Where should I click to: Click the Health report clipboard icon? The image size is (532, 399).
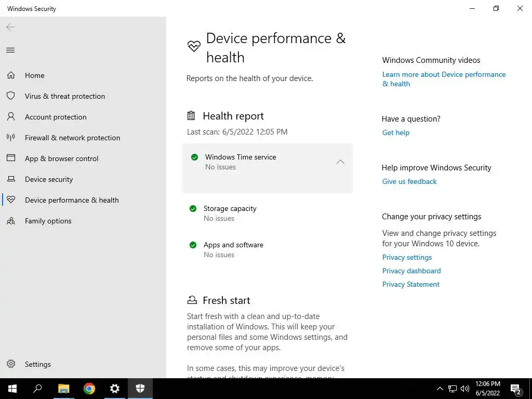click(191, 116)
